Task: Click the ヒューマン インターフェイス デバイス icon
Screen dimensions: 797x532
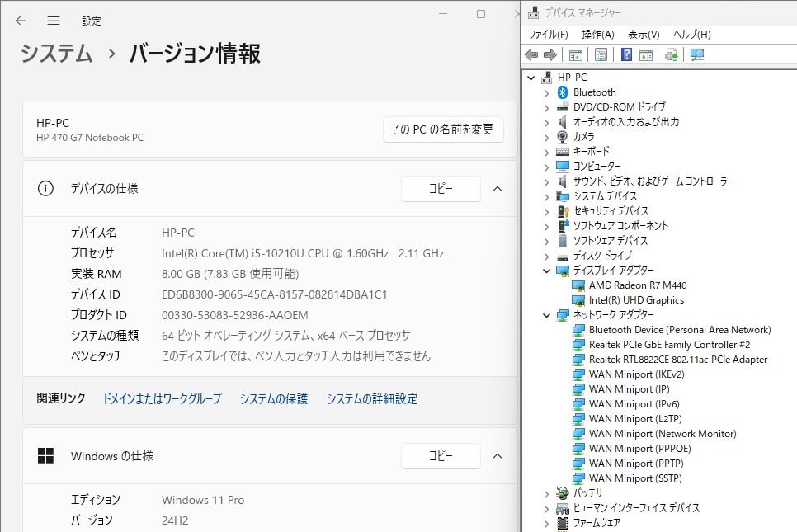Action: tap(562, 508)
